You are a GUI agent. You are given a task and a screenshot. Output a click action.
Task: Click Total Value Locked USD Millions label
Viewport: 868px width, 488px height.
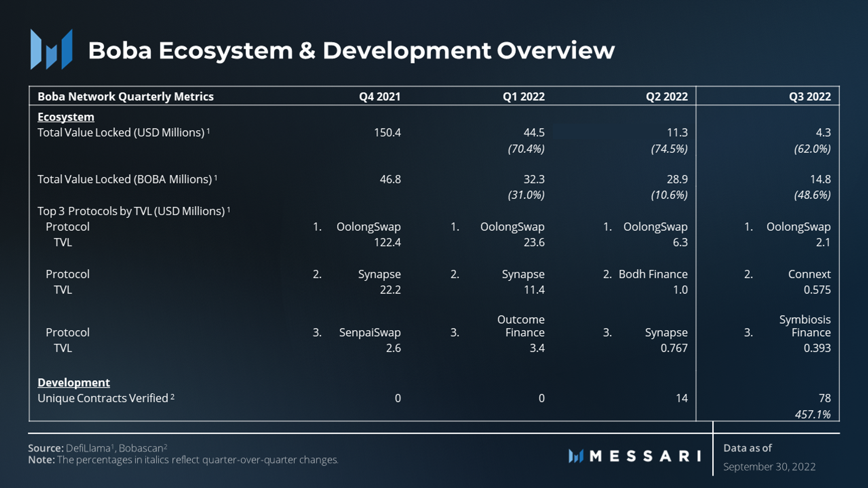tap(121, 133)
